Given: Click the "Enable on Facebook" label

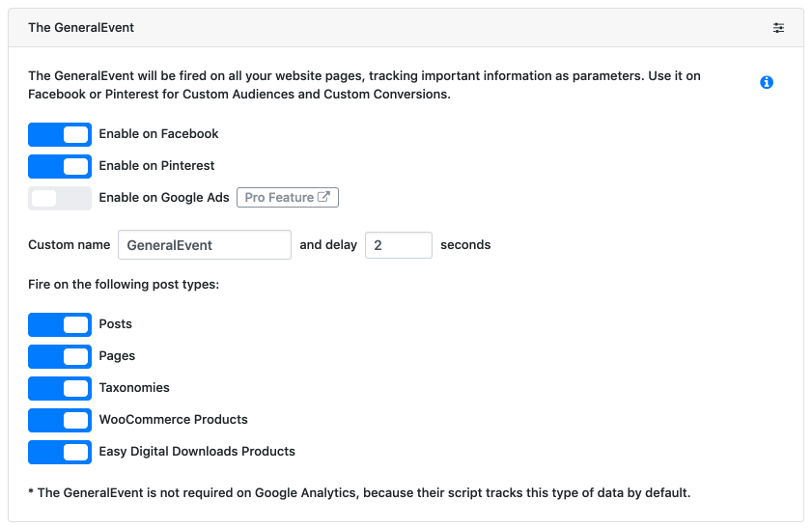Looking at the screenshot, I should pyautogui.click(x=158, y=133).
